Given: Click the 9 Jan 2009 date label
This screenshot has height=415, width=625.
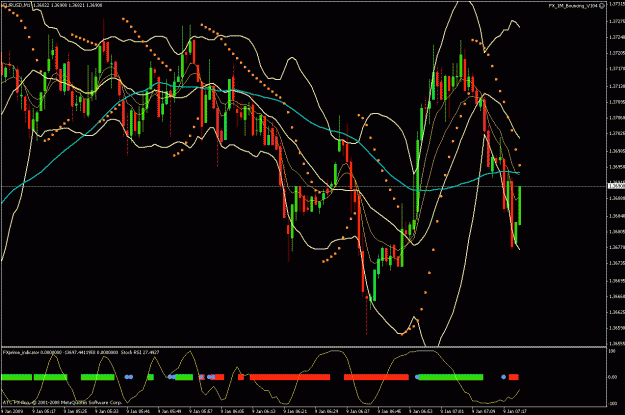Looking at the screenshot, I should point(12,411).
